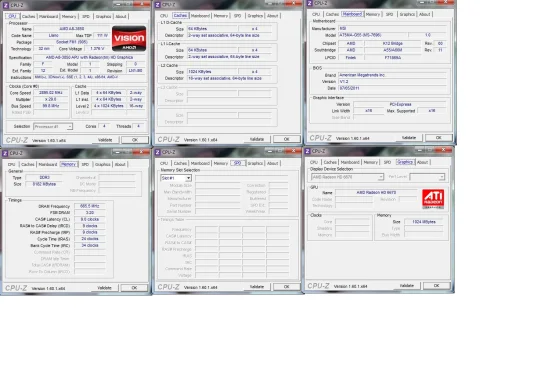Click the processor Specification field
559x384 pixels.
(89, 57)
